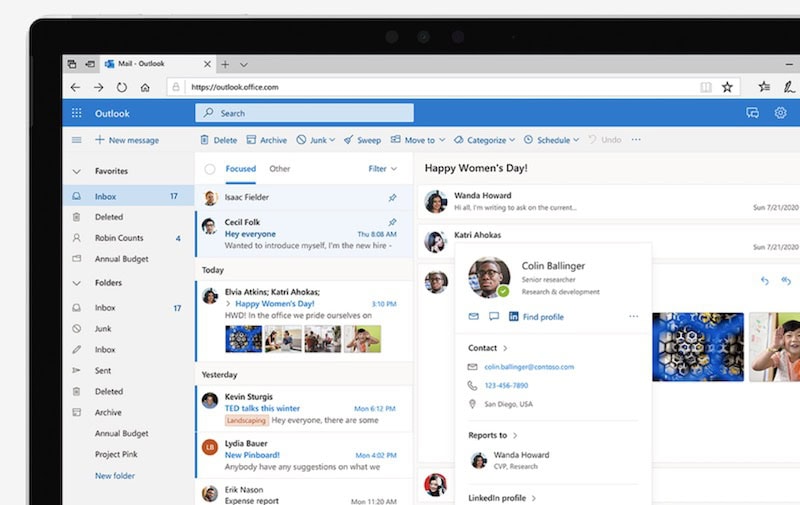Create a New message
Screen dimensions: 800x505
coord(127,140)
